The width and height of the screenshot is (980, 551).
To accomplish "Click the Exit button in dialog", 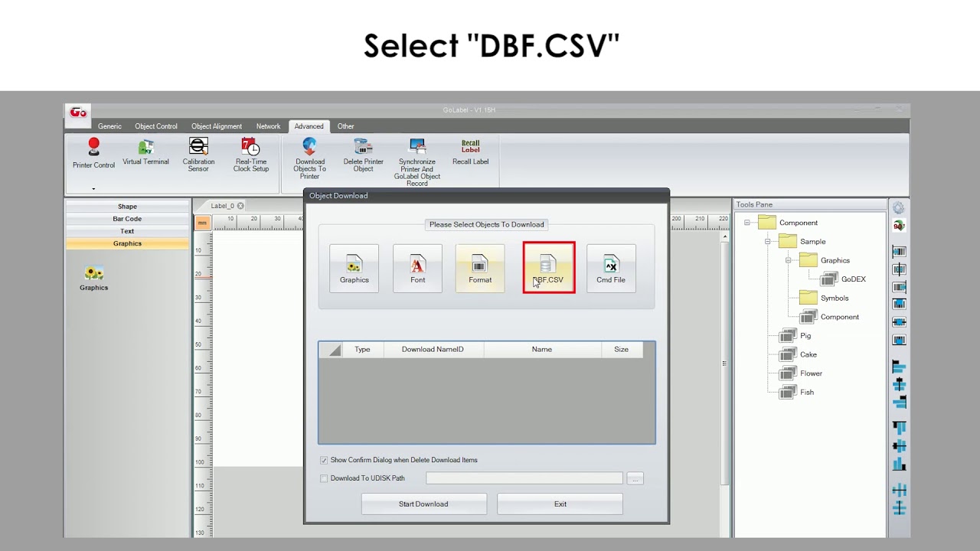I will 560,504.
